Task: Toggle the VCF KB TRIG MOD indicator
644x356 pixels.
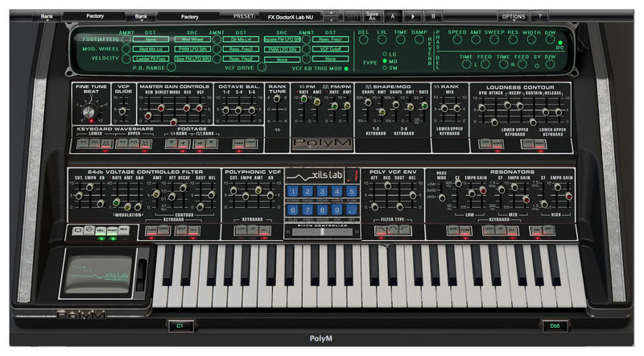Action: coord(346,68)
